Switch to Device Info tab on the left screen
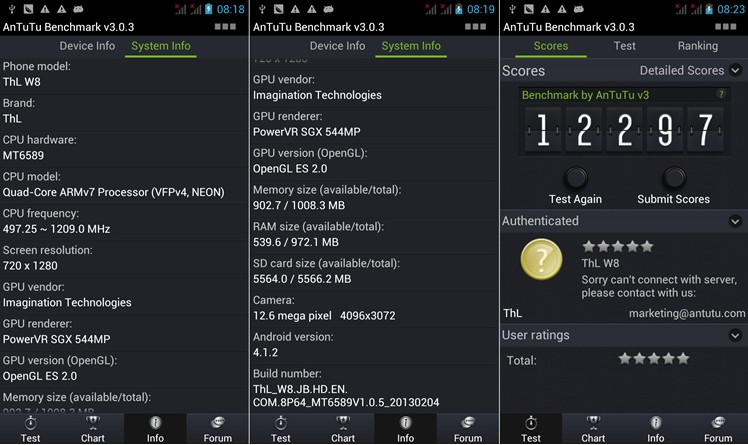Image resolution: width=748 pixels, height=445 pixels. [87, 46]
